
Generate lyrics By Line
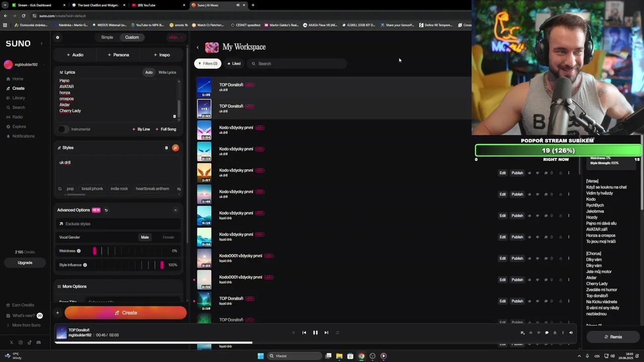[141, 129]
